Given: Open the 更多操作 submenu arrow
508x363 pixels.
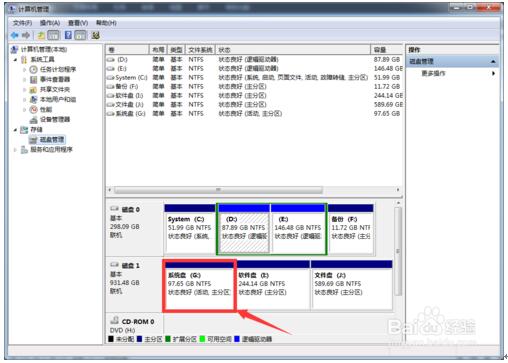Looking at the screenshot, I should pyautogui.click(x=494, y=73).
